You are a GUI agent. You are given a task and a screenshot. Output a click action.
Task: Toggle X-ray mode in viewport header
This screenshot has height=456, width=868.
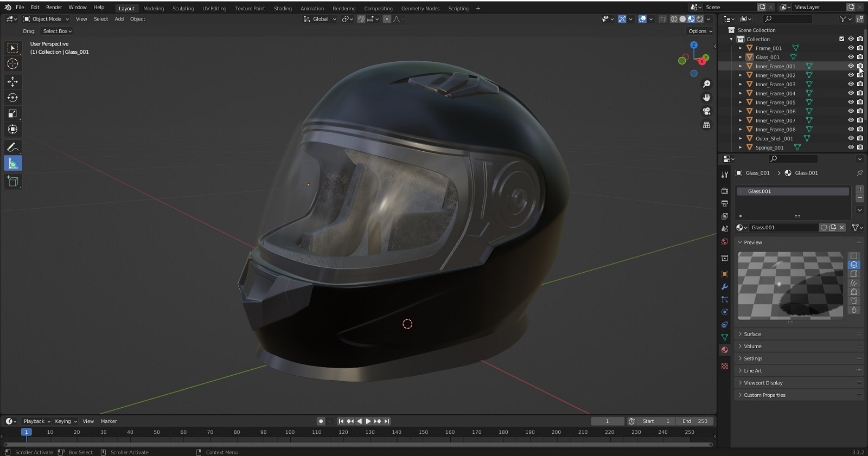[x=662, y=19]
